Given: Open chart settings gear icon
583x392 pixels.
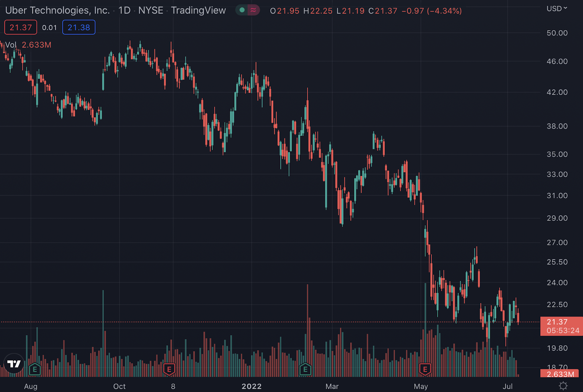Looking at the screenshot, I should tap(563, 386).
